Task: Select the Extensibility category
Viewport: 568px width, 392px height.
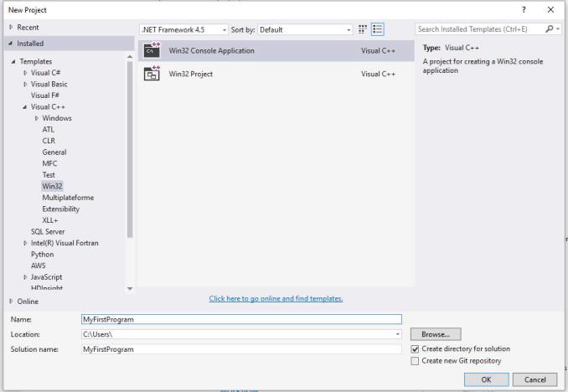Action: click(x=60, y=209)
